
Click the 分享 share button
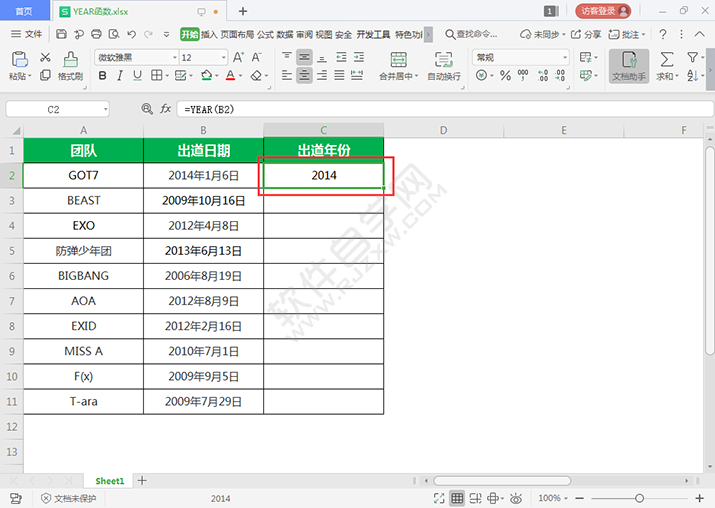pos(586,34)
